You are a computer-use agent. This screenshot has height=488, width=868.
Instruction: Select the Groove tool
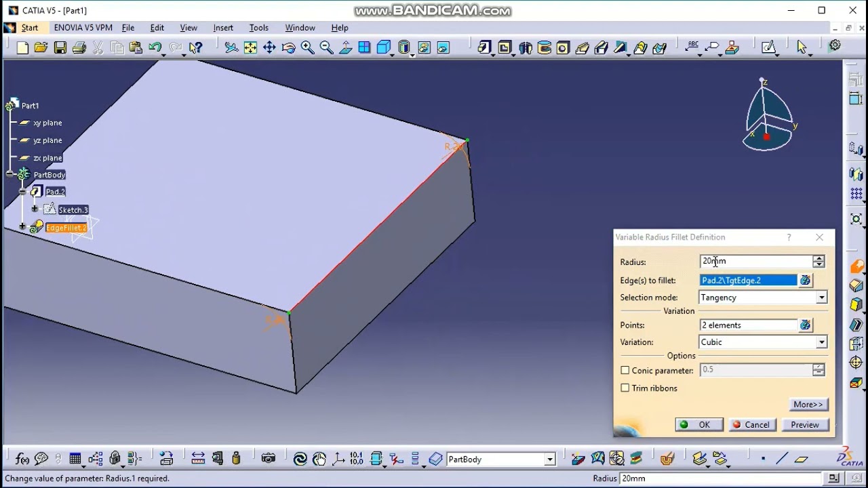pos(544,47)
